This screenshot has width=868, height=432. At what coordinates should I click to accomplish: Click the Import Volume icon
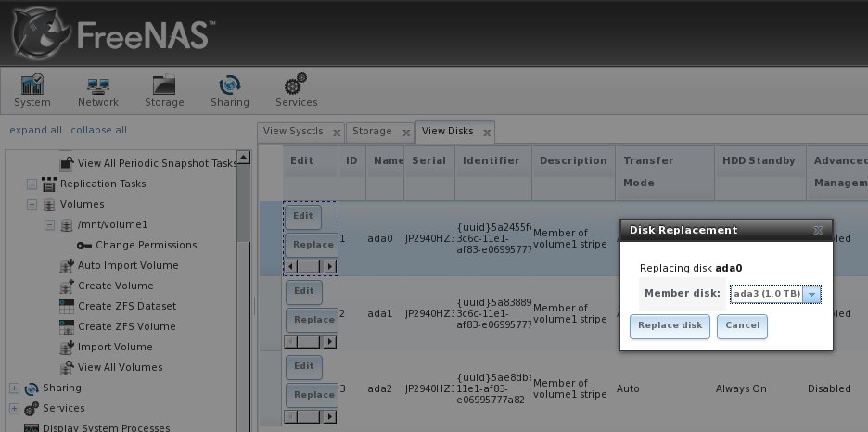67,348
